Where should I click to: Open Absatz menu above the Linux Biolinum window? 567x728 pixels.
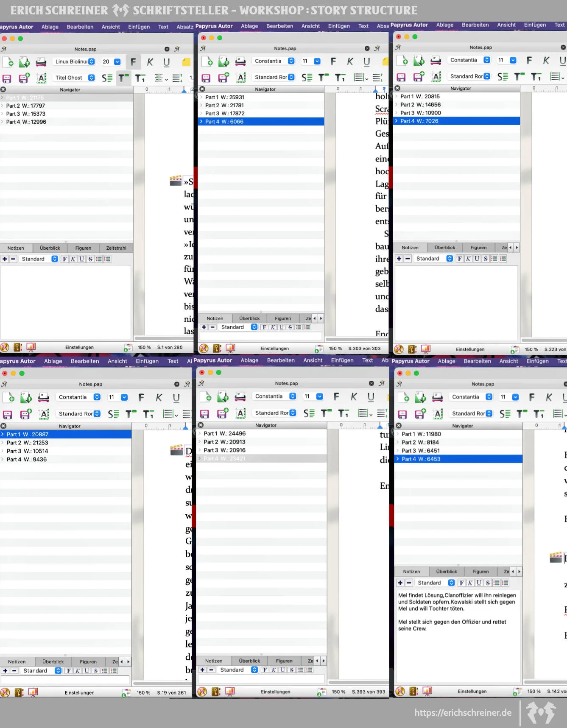(x=185, y=27)
